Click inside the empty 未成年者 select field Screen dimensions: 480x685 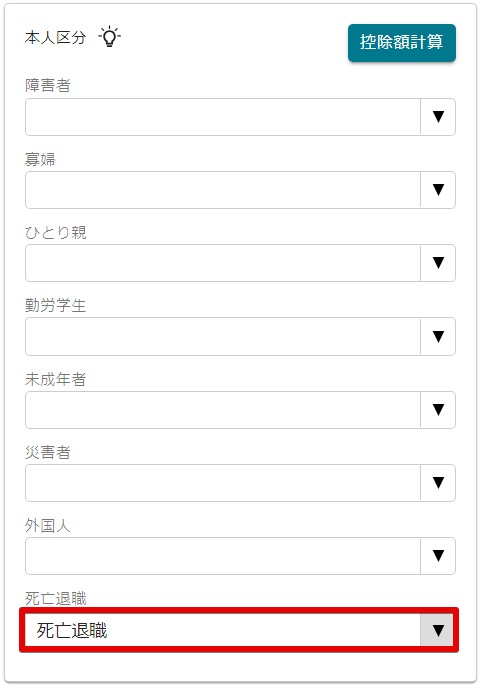[x=223, y=409]
